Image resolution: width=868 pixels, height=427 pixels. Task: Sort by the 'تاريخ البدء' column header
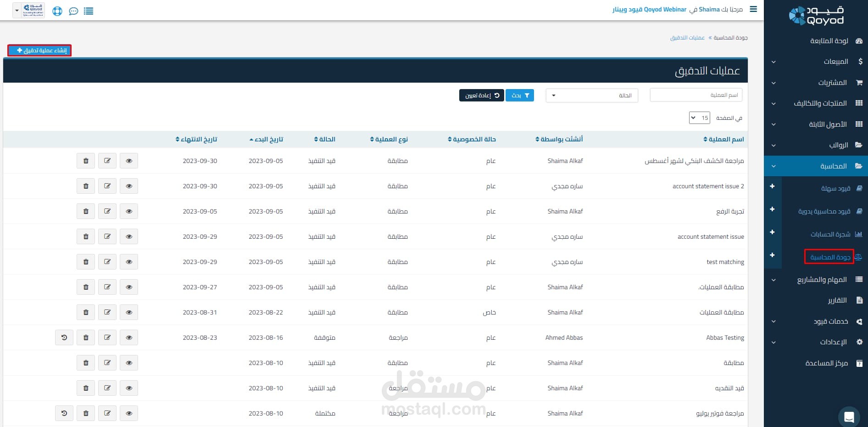(x=266, y=139)
